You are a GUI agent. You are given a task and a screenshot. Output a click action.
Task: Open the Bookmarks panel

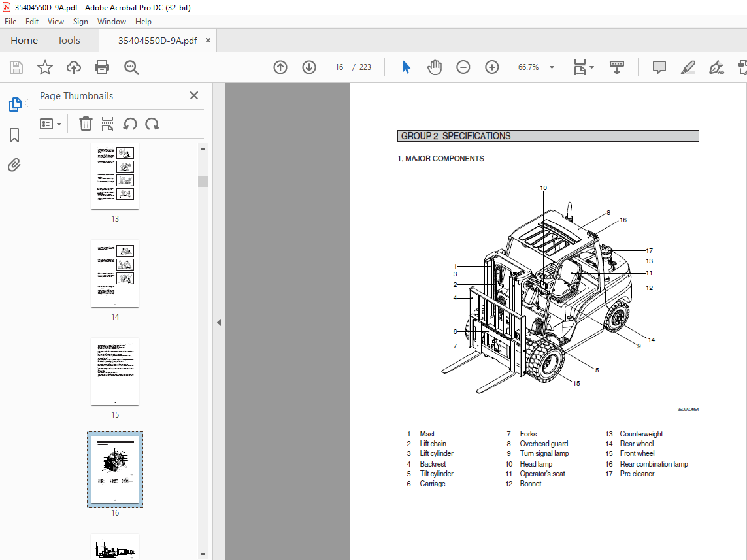14,135
